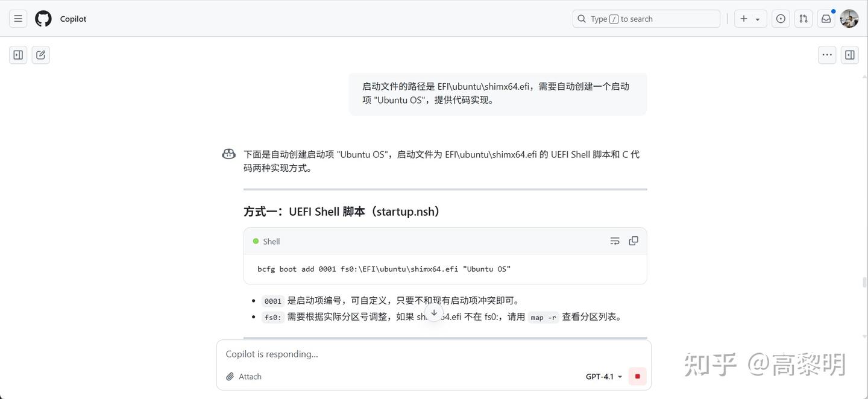This screenshot has height=399, width=868.
Task: Open the pull requests icon in the header
Action: click(x=803, y=19)
